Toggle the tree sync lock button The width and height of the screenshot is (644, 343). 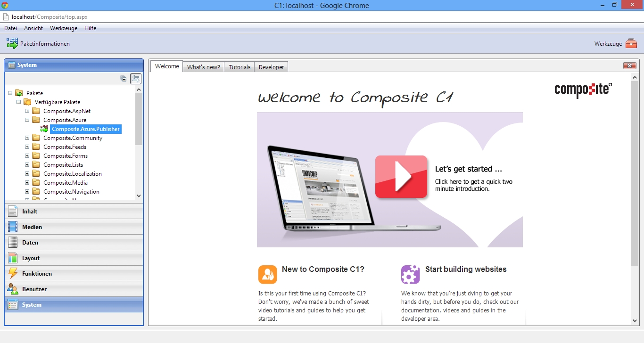click(136, 79)
